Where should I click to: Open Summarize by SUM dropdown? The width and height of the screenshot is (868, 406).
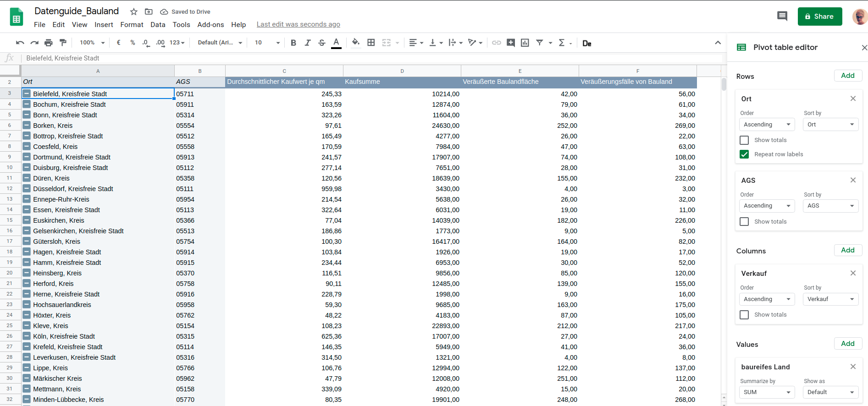coord(767,392)
